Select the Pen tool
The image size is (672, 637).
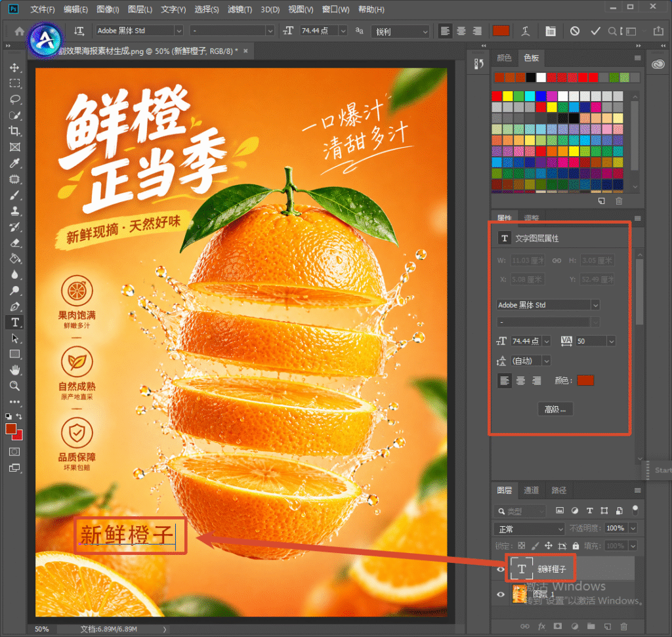[x=14, y=307]
